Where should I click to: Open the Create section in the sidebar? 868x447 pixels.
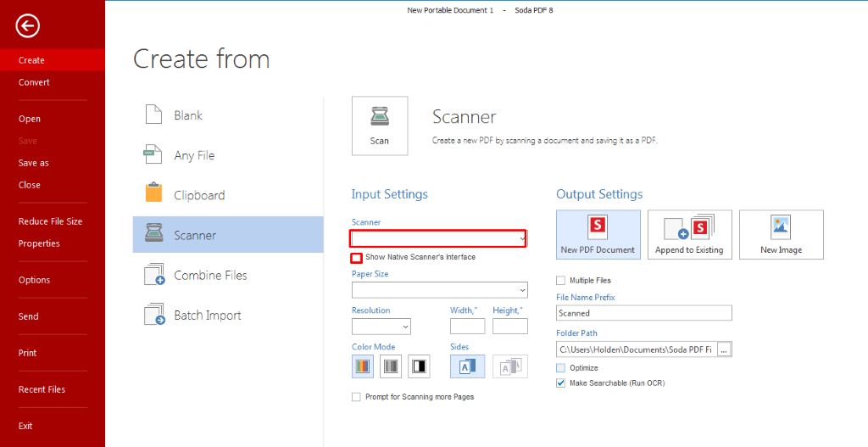pos(53,60)
